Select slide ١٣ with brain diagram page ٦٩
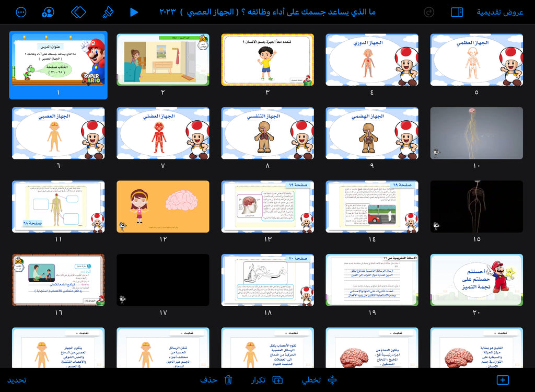Image resolution: width=535 pixels, height=392 pixels. [x=267, y=206]
